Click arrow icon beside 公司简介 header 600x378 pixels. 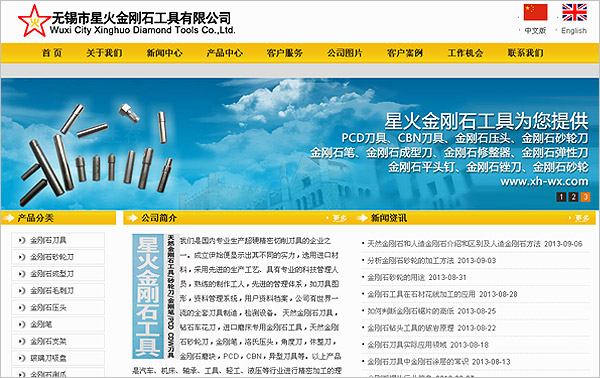[132, 218]
